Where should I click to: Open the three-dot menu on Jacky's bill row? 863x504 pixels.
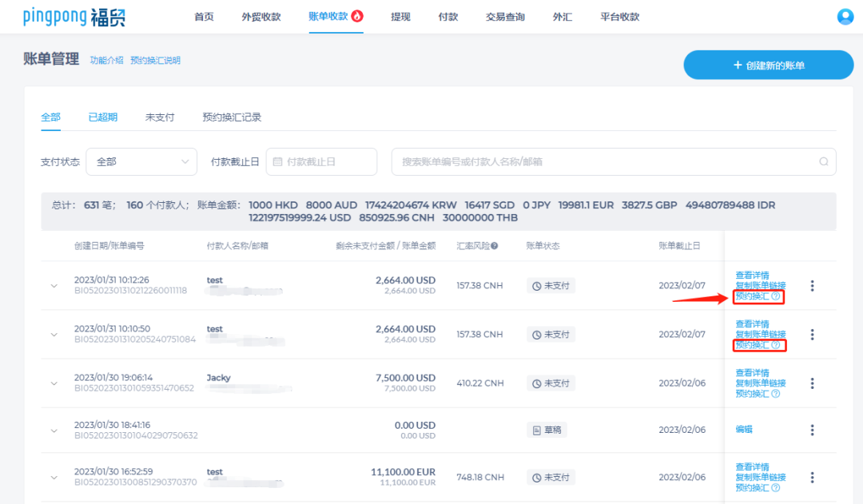pyautogui.click(x=812, y=383)
